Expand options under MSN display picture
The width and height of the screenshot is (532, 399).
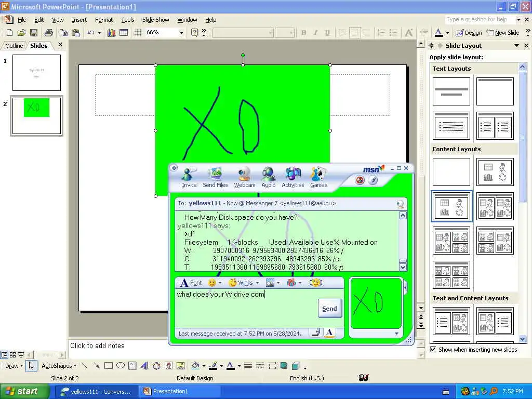[396, 334]
